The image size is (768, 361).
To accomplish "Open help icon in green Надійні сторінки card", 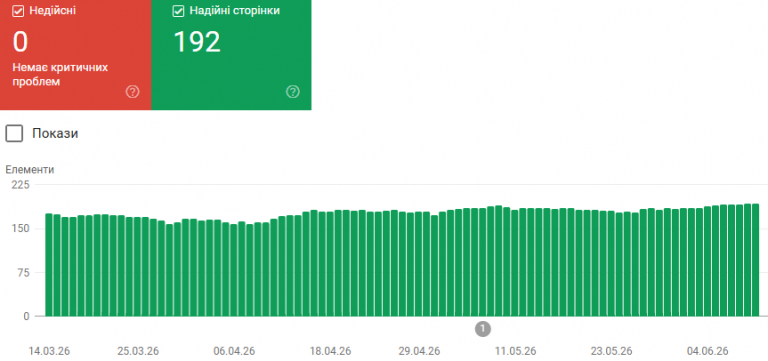I will tap(292, 92).
